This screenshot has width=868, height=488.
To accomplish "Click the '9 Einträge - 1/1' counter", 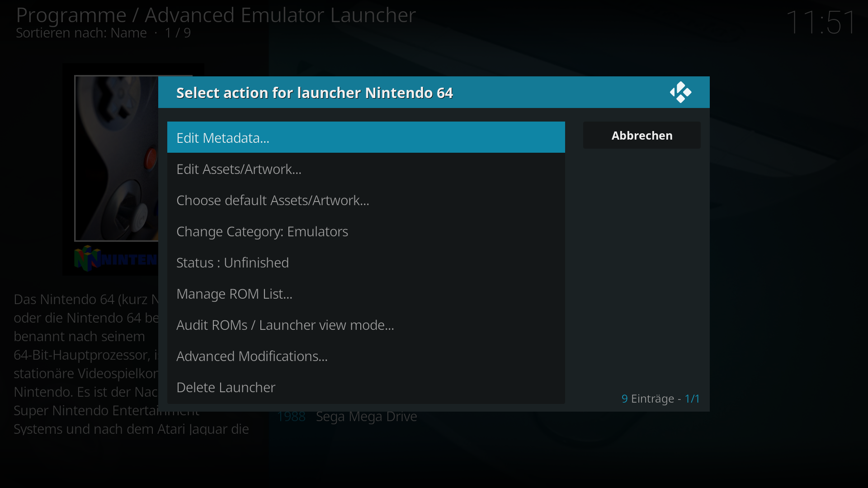I will (x=660, y=399).
